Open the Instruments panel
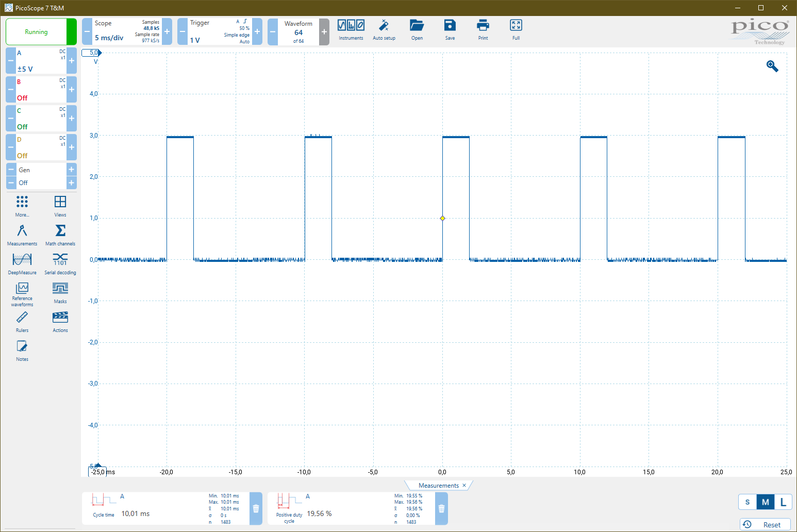 [351, 30]
